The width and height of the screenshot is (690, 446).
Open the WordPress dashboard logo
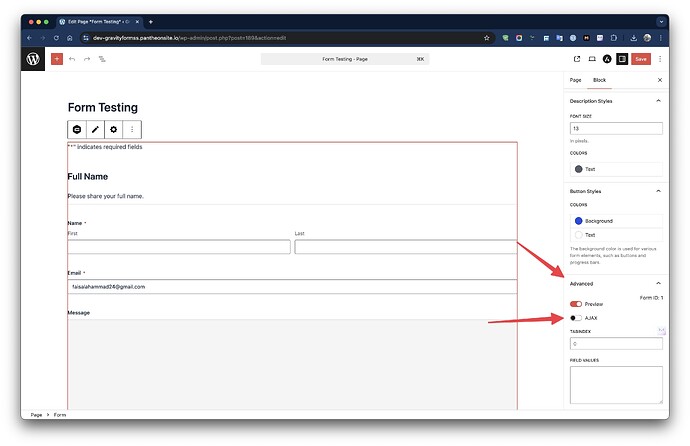tap(33, 59)
